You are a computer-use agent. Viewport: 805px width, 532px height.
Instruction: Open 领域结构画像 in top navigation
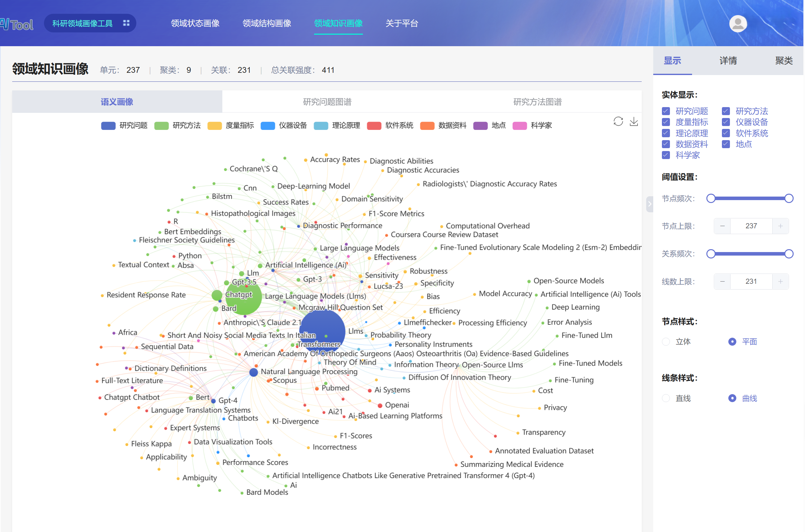pyautogui.click(x=267, y=23)
